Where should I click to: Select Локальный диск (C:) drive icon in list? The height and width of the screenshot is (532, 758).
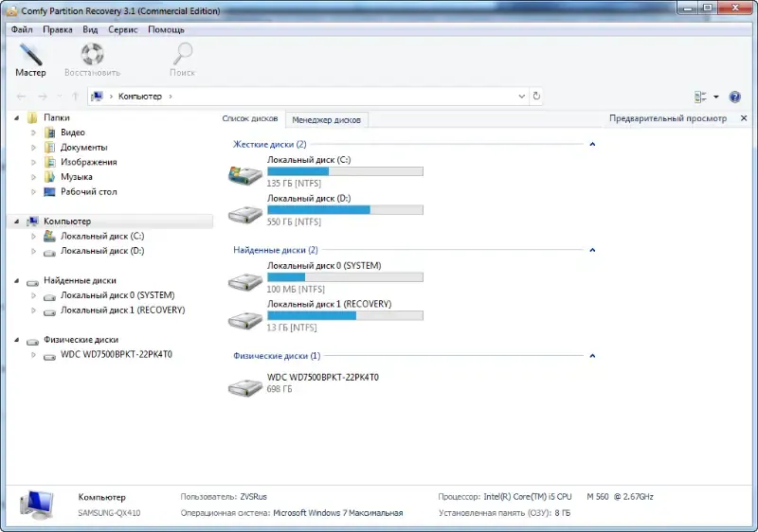click(245, 174)
